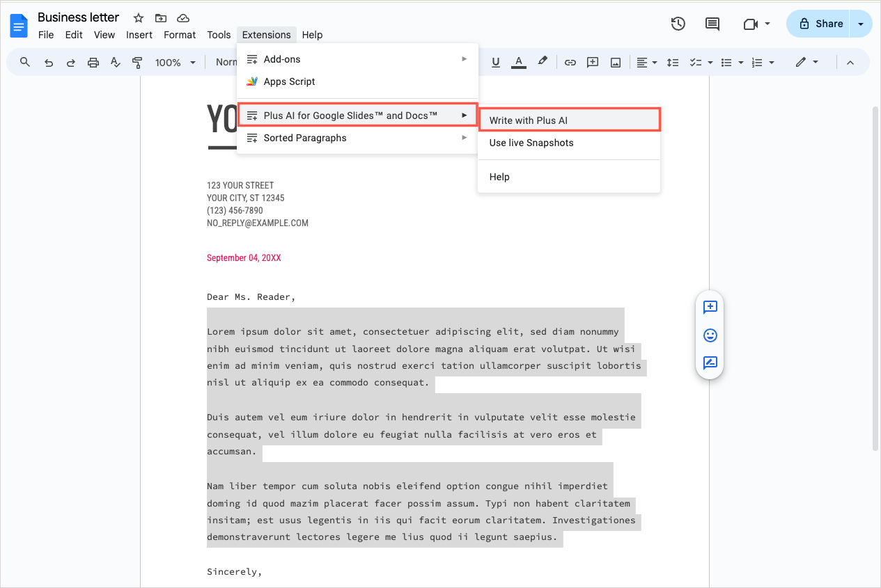881x588 pixels.
Task: Undo the last action
Action: pos(48,63)
